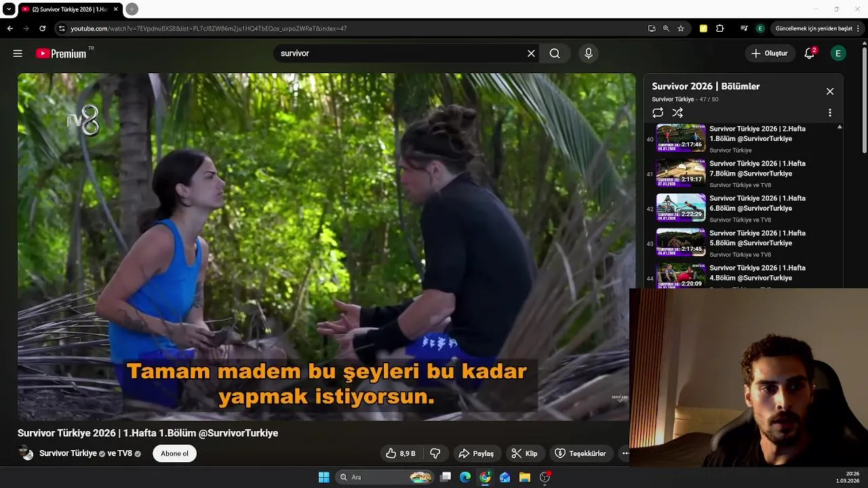Open Survivor 2026 | Bölümler playlist title

[706, 86]
